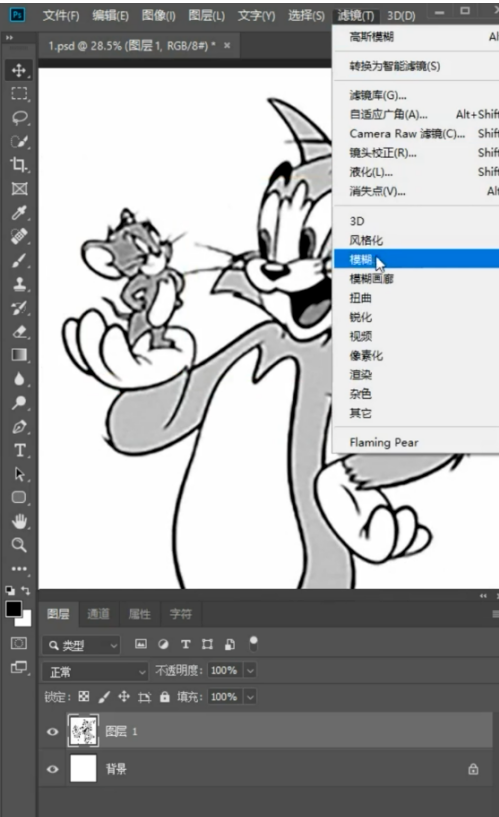Open the 文件(F) menu
This screenshot has width=499, height=817.
[61, 15]
